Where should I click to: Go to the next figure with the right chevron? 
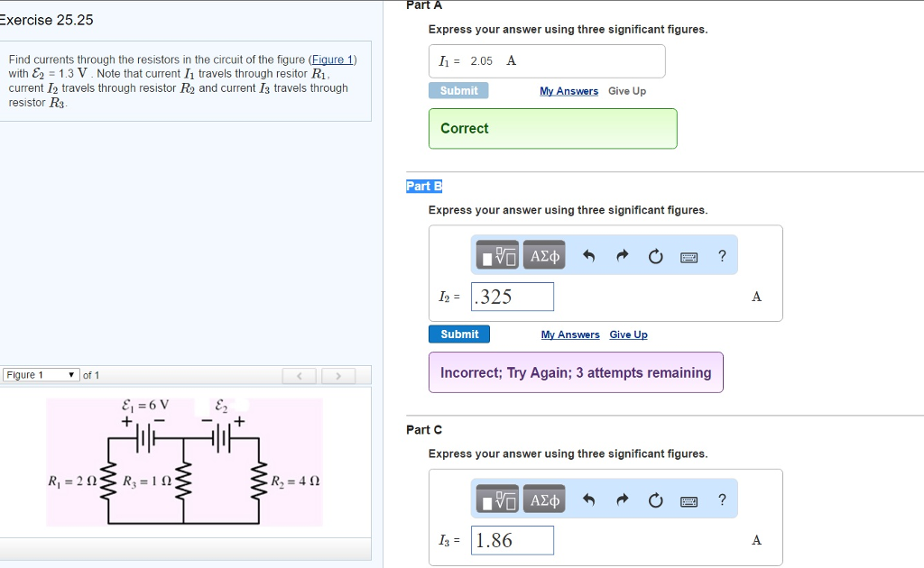pos(340,374)
